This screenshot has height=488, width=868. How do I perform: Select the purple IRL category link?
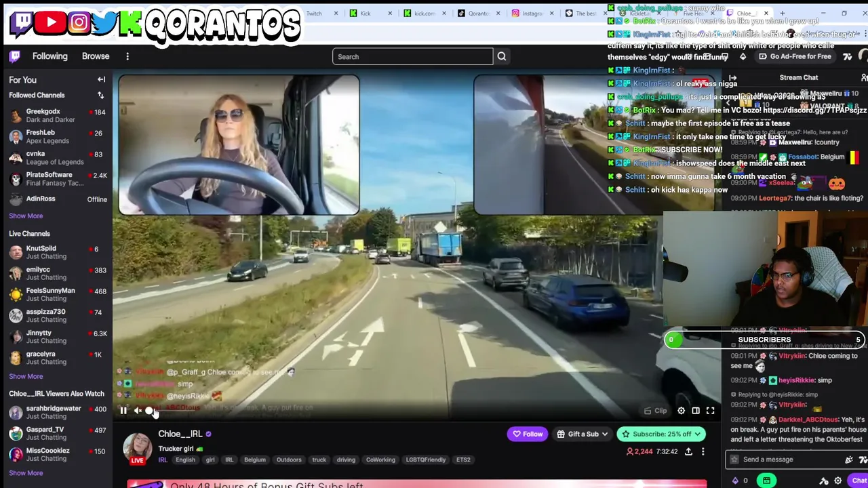coord(163,460)
